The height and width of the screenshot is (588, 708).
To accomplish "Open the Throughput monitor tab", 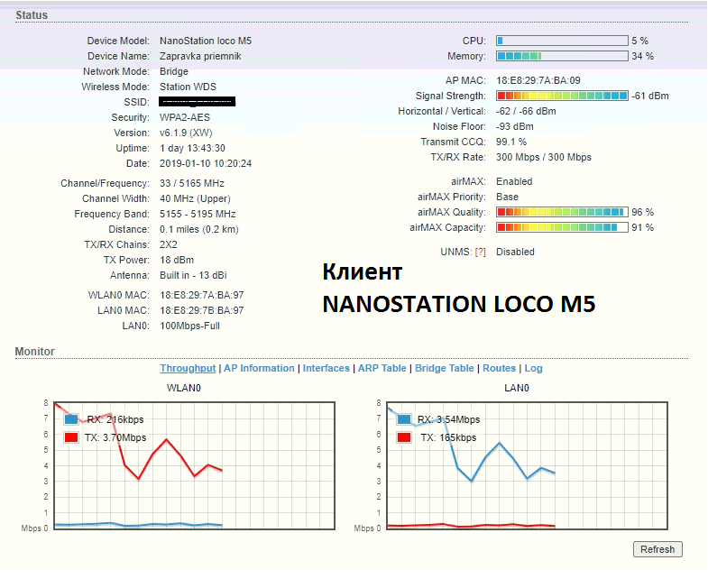I will coord(188,368).
